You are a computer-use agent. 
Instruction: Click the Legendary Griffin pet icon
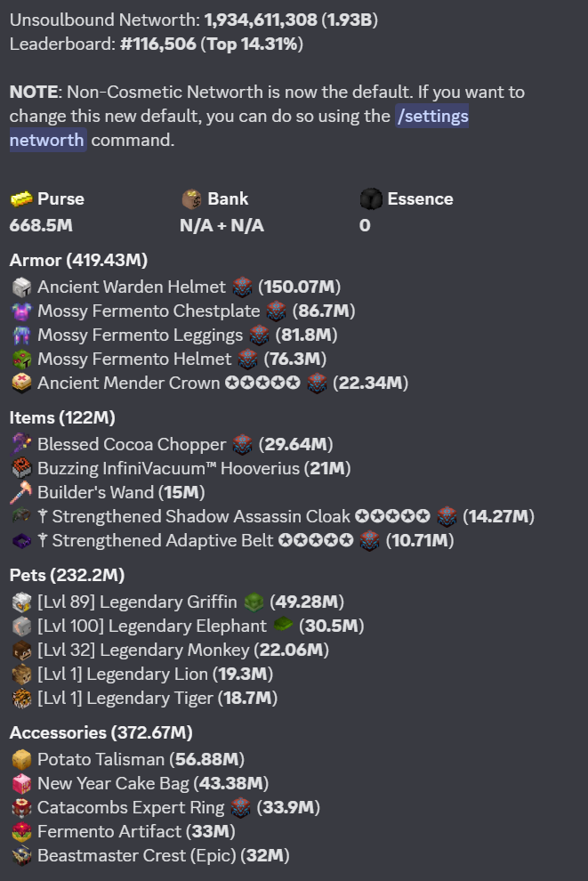coord(21,602)
